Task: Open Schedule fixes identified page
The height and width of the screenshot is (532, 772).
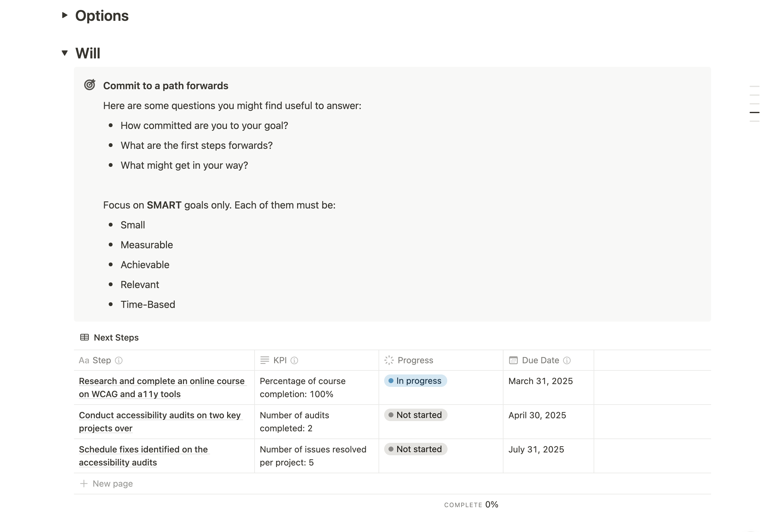Action: [x=143, y=449]
